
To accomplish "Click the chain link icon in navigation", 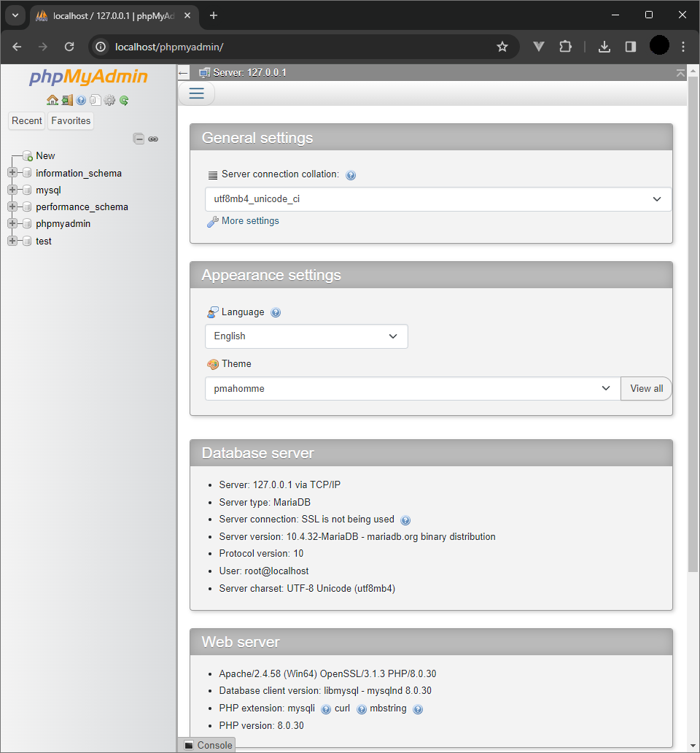I will [153, 139].
